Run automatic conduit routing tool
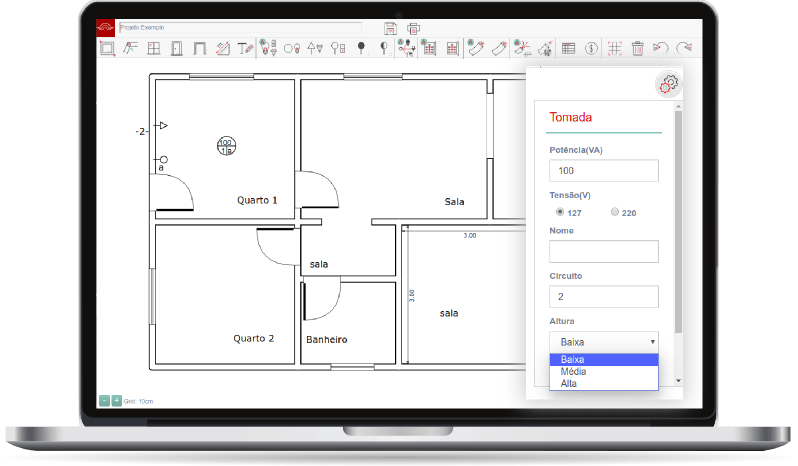Image resolution: width=798 pixels, height=466 pixels. pyautogui.click(x=475, y=48)
